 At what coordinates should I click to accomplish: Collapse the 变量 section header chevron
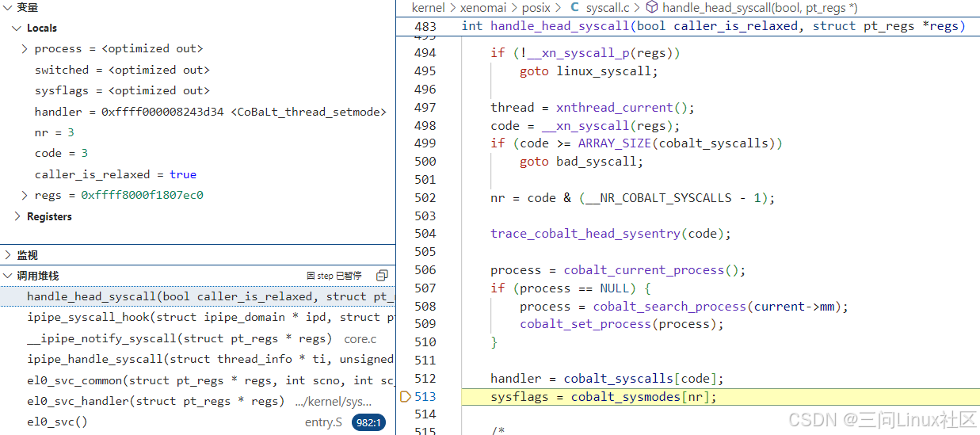[x=8, y=7]
